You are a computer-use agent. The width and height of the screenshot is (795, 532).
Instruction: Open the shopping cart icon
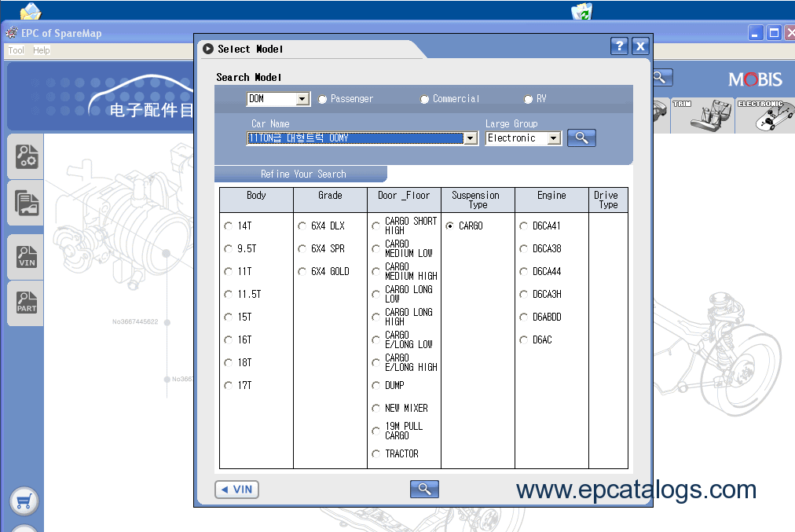tap(24, 501)
